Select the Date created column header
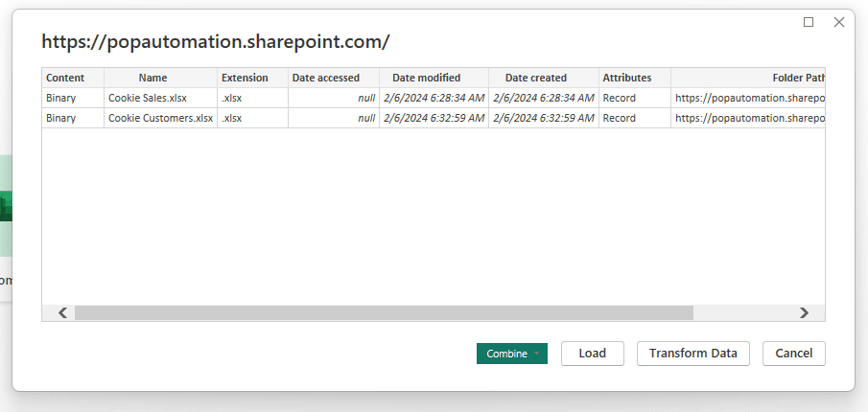Image resolution: width=868 pixels, height=412 pixels. [x=535, y=78]
